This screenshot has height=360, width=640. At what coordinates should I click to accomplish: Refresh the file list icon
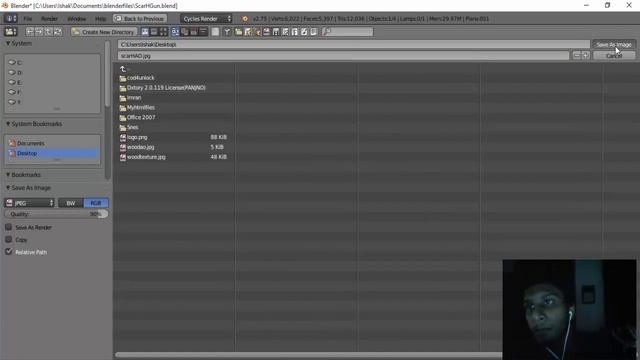click(58, 32)
